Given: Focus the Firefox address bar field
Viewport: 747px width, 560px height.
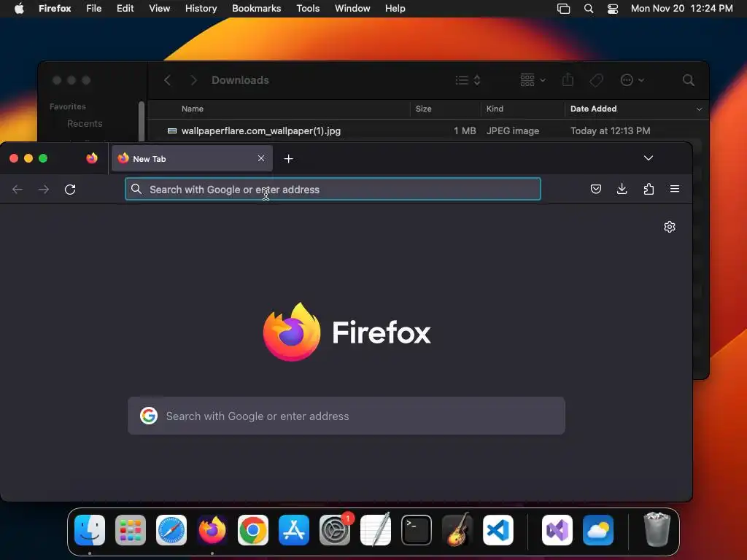Looking at the screenshot, I should pos(333,189).
